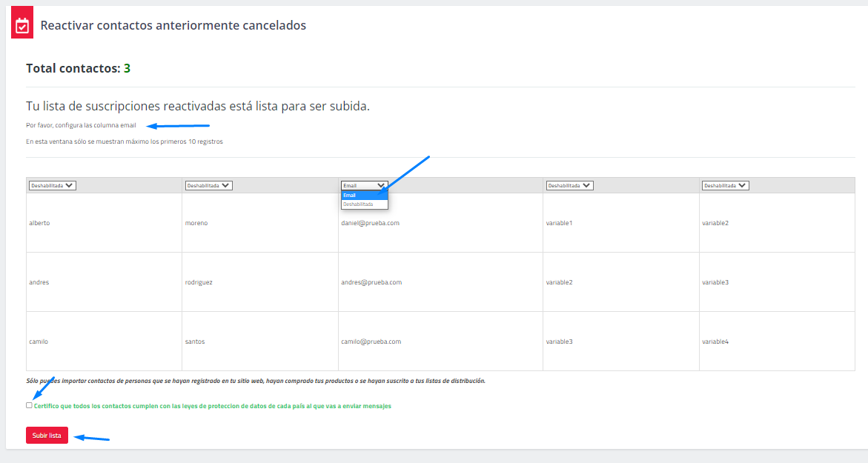Screen dimensions: 868x463
Task: Select the rodriguez surname cell
Action: coord(199,282)
